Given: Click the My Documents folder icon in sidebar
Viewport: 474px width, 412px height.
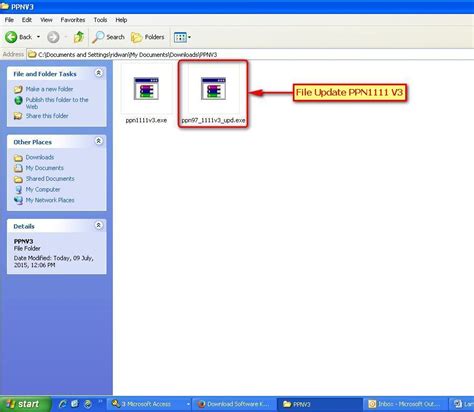Looking at the screenshot, I should [x=18, y=168].
